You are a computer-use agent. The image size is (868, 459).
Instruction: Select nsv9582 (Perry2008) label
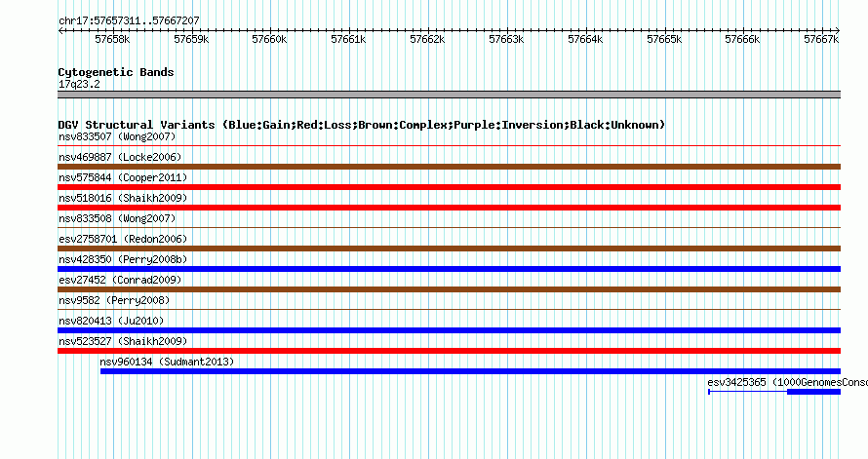(114, 300)
